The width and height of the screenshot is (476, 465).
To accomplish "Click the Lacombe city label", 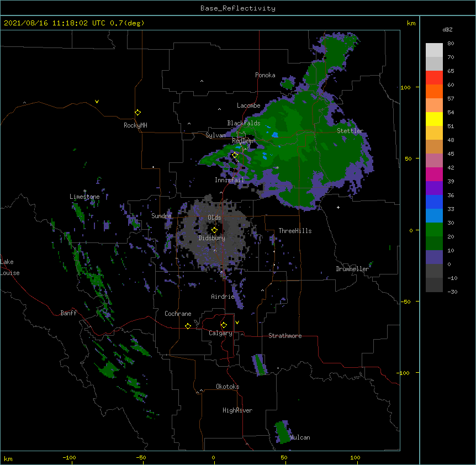I will 248,105.
